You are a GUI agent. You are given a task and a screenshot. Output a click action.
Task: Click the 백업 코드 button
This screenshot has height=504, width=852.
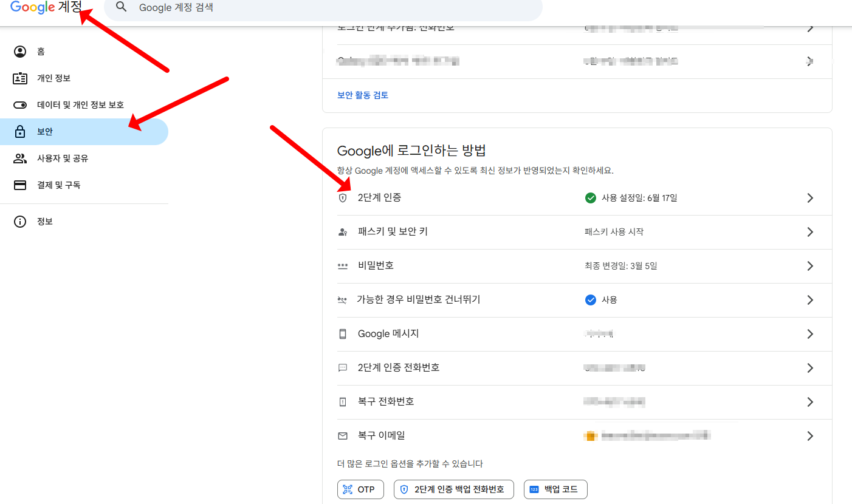(555, 489)
